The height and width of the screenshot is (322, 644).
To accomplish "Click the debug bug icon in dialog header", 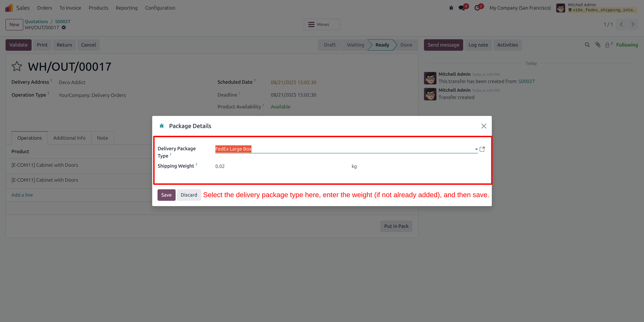I will coord(162,126).
